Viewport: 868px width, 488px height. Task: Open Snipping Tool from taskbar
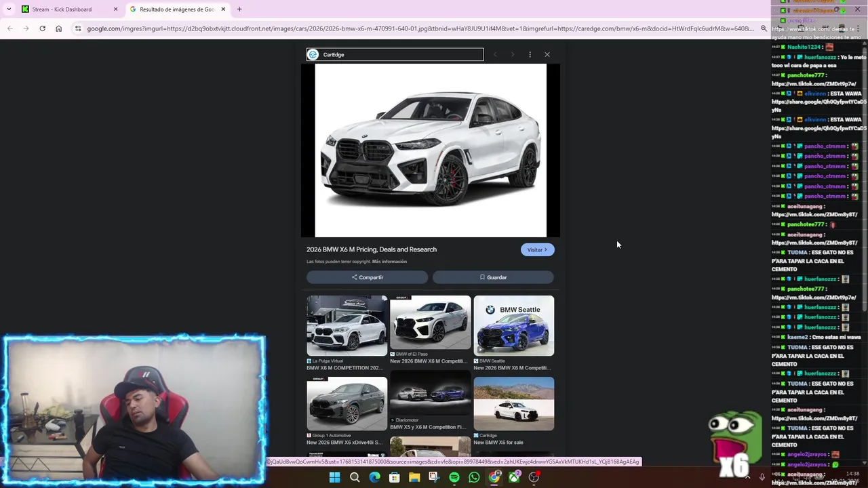tap(434, 478)
